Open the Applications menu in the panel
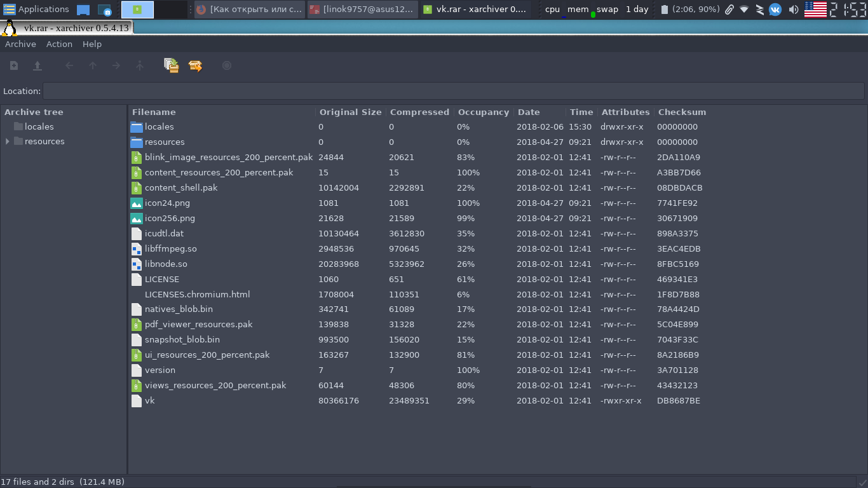 click(x=36, y=10)
